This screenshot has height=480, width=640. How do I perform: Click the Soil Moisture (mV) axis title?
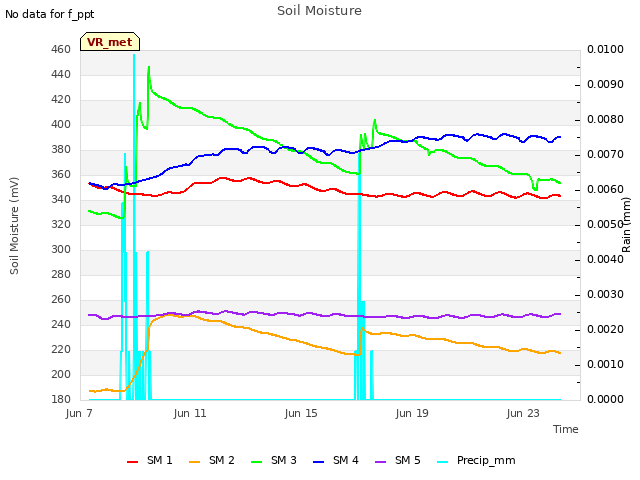pyautogui.click(x=14, y=226)
